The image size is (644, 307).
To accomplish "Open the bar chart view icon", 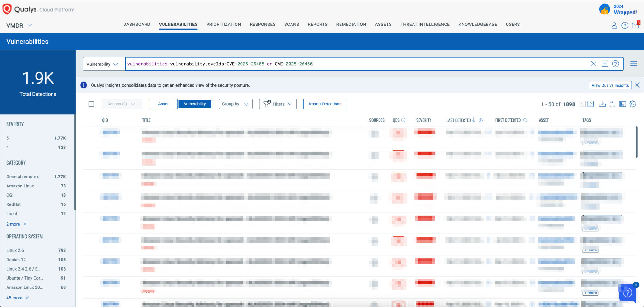I will [x=623, y=104].
